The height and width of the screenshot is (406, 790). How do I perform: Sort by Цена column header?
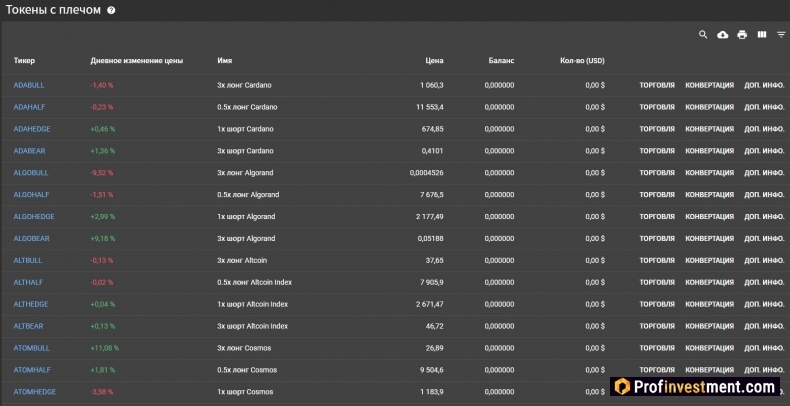(434, 60)
